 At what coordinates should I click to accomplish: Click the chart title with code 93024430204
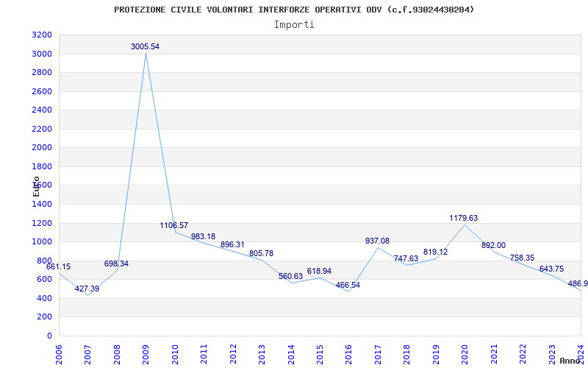pyautogui.click(x=294, y=10)
